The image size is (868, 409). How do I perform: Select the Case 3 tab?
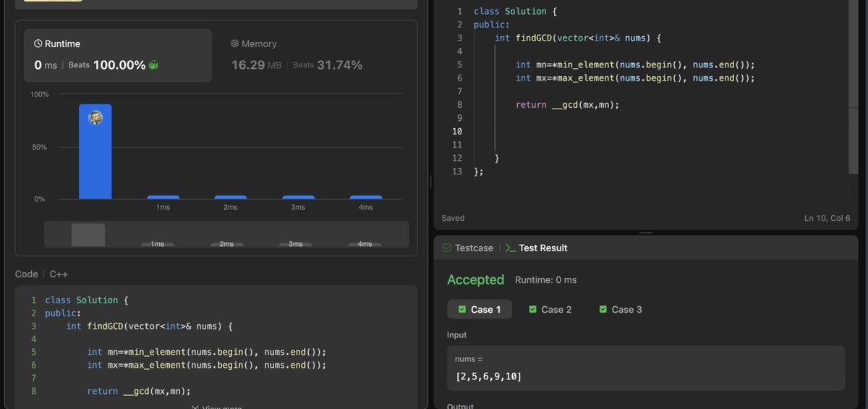point(620,310)
